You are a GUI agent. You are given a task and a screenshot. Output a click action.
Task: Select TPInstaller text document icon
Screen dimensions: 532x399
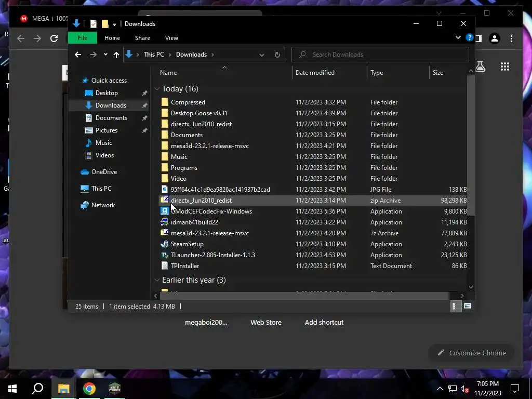click(165, 265)
